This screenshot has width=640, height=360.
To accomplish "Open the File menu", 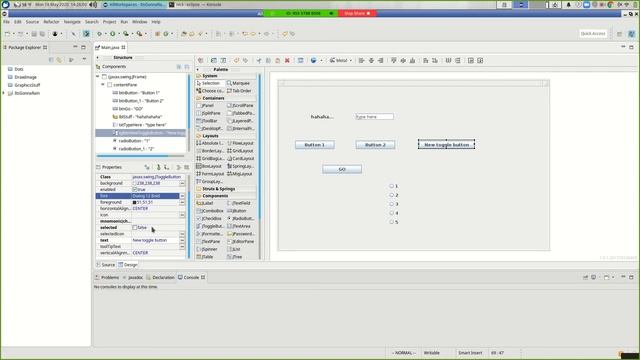I will pyautogui.click(x=7, y=22).
